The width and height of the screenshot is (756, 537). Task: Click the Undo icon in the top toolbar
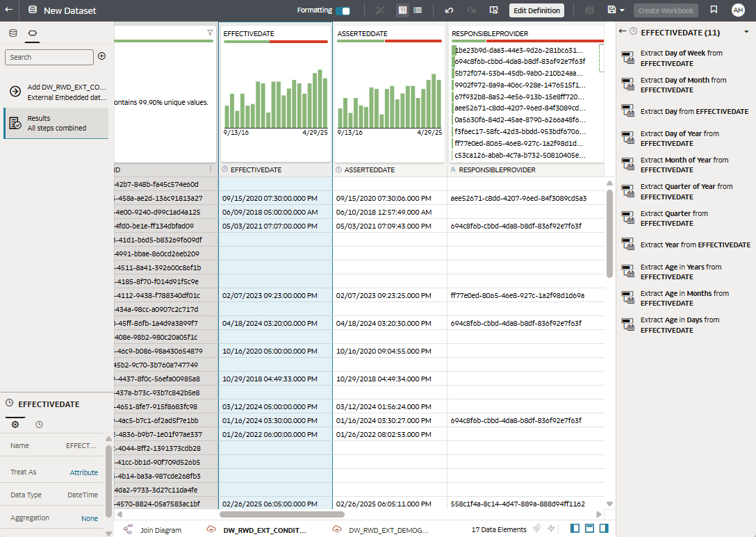[x=448, y=10]
